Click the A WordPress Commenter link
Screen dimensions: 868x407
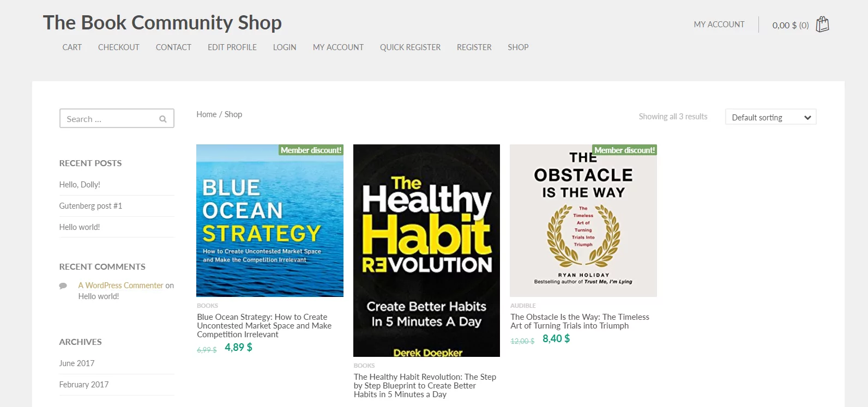[120, 285]
